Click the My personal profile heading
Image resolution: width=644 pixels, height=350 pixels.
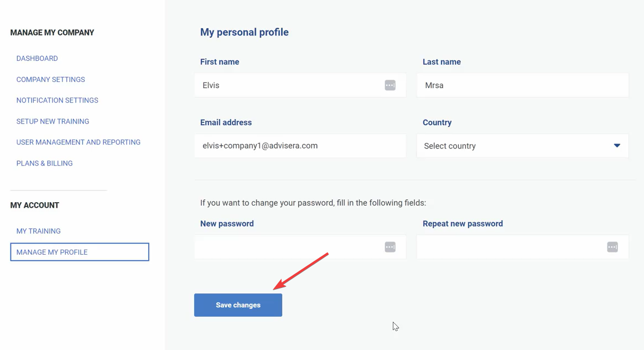pos(245,32)
